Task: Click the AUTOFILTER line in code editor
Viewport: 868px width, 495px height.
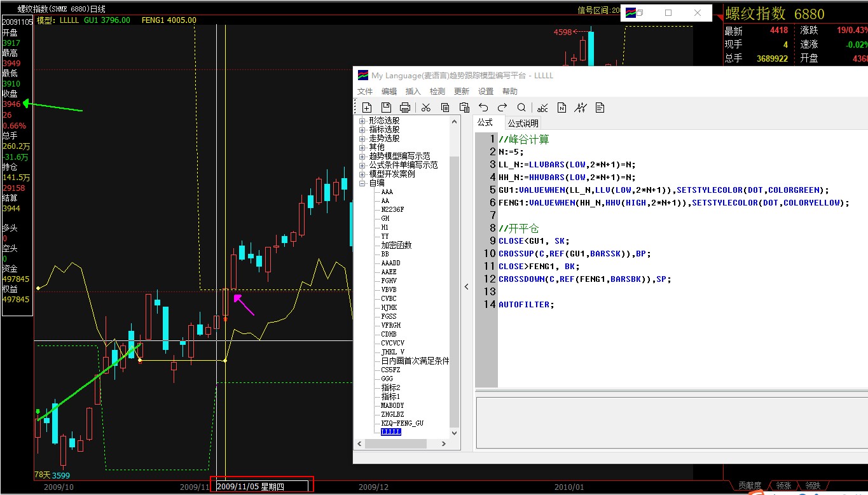Action: tap(526, 305)
